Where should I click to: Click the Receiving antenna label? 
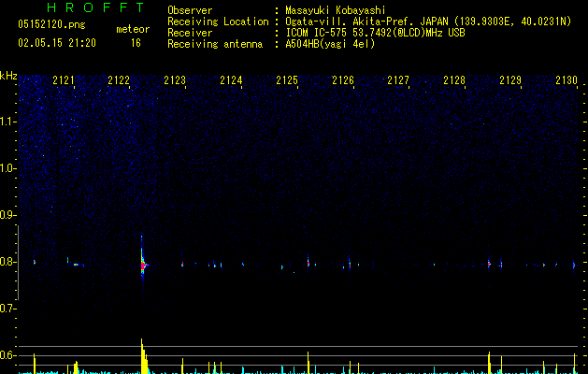(x=215, y=44)
